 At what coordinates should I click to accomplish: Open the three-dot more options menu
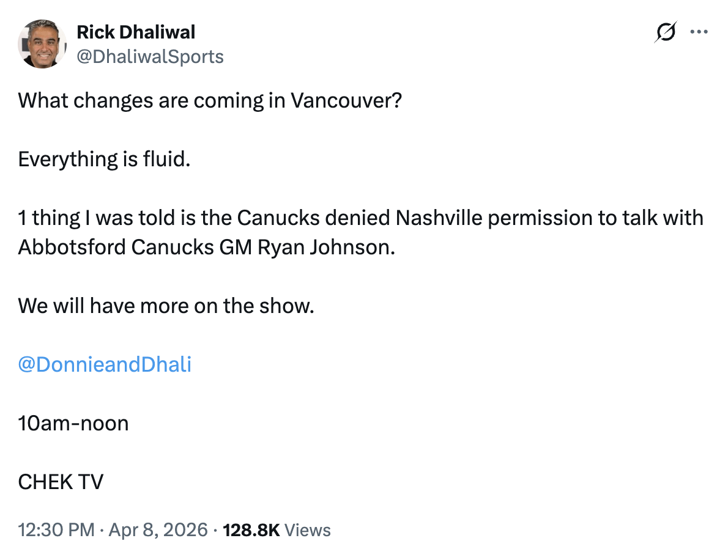tap(699, 32)
